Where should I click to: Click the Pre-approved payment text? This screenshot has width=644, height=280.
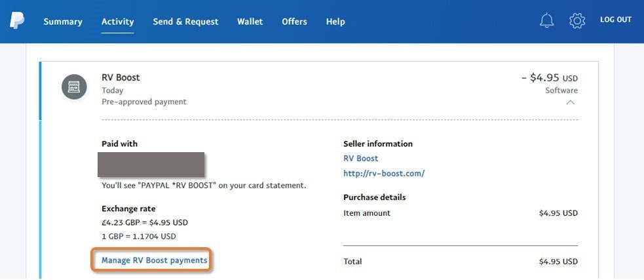pyautogui.click(x=143, y=102)
